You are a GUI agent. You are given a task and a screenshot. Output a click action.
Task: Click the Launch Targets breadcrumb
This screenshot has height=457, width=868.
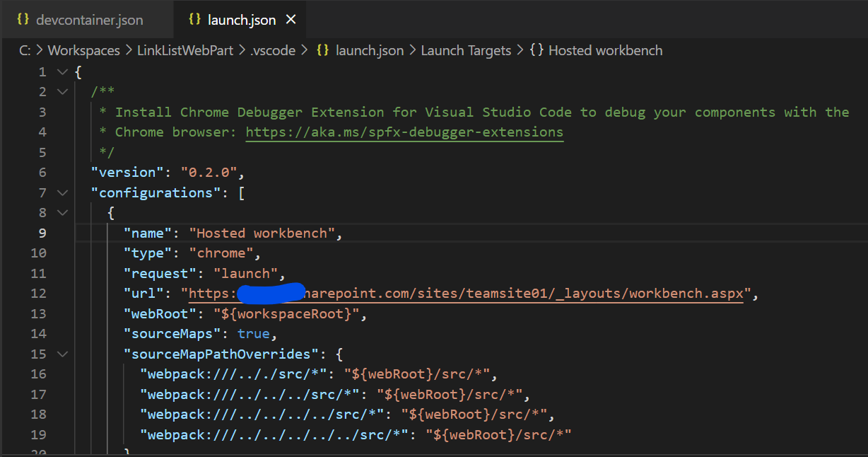(x=466, y=50)
